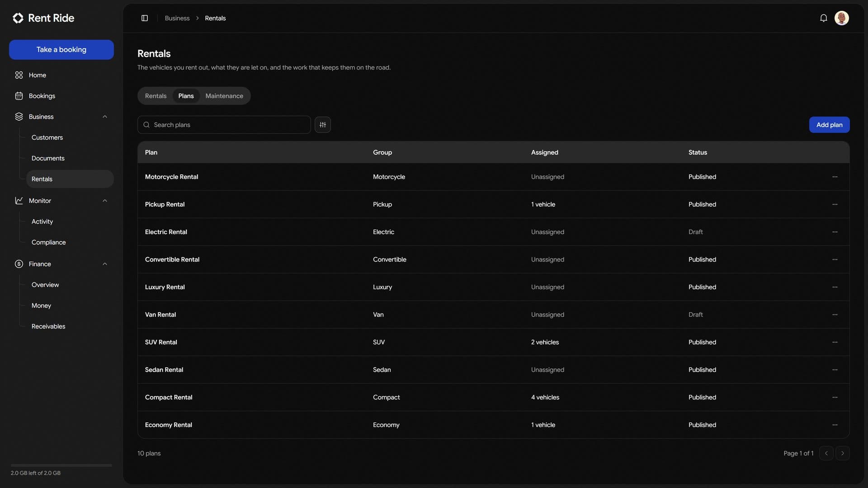Image resolution: width=868 pixels, height=488 pixels.
Task: Collapse the Monitor sidebar section
Action: (105, 201)
